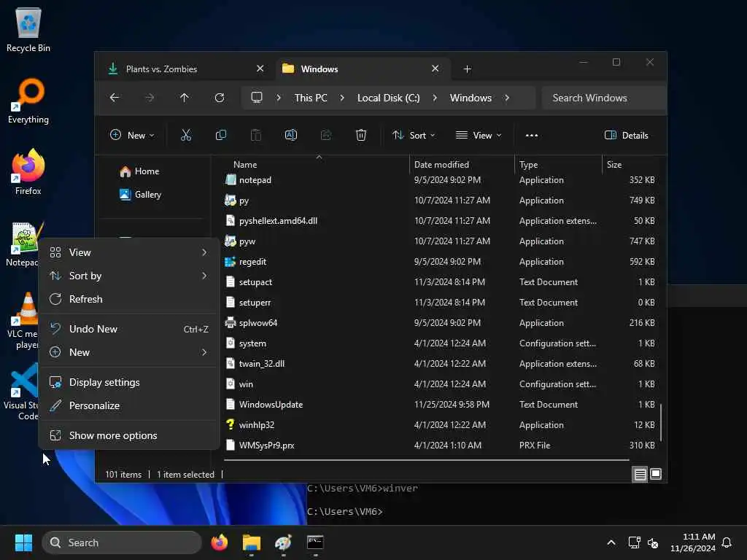Open the New dropdown in Explorer toolbar
Screen dimensions: 747x560
point(132,135)
